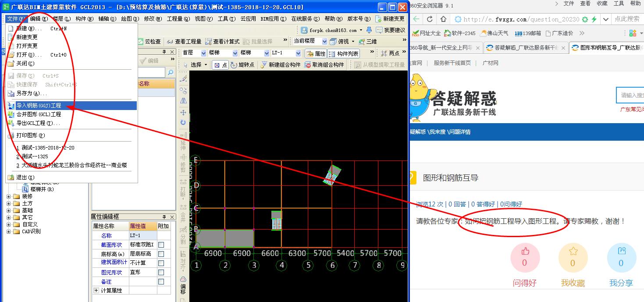Viewport: 644px width, 302px height.
Task: Open the 俯视 view dropdown arrow
Action: [353, 41]
